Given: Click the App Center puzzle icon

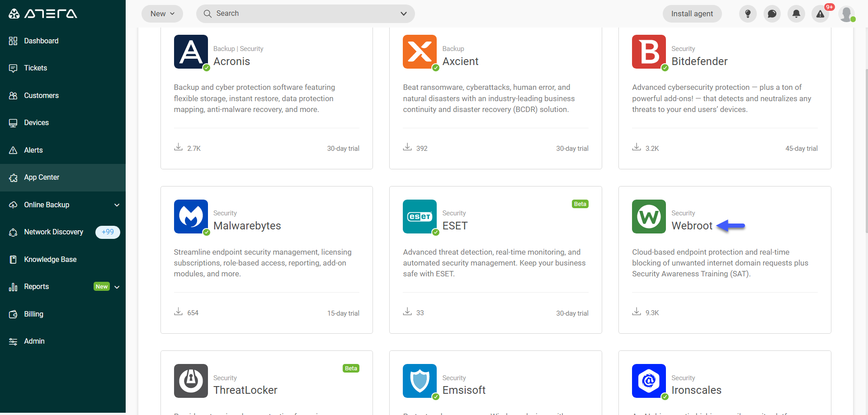Looking at the screenshot, I should click(13, 178).
